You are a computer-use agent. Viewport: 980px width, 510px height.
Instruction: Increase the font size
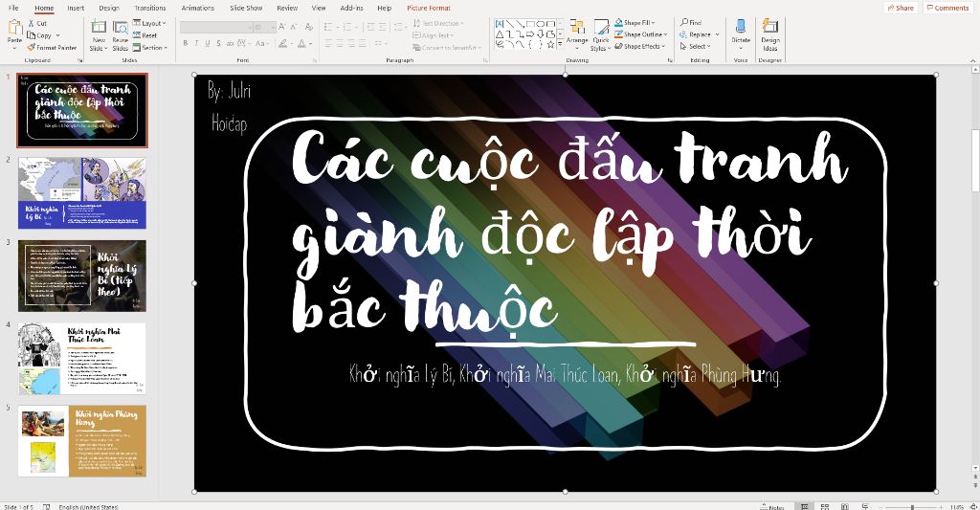282,27
